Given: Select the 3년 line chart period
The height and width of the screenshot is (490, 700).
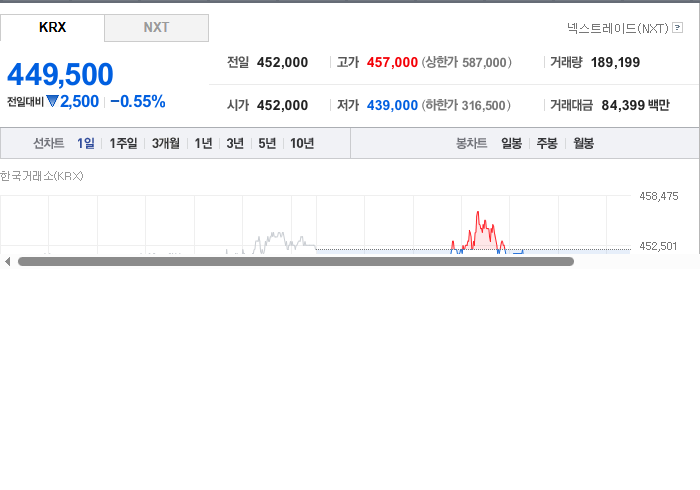Looking at the screenshot, I should click(235, 143).
